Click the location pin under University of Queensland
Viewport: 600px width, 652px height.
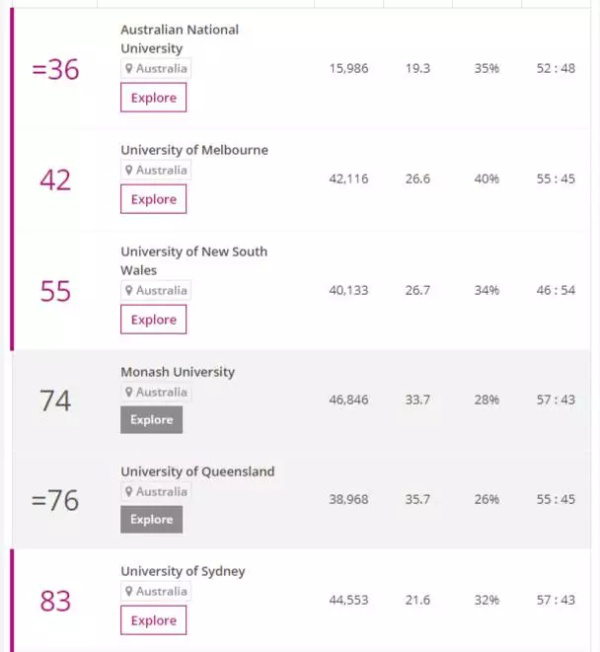point(129,491)
